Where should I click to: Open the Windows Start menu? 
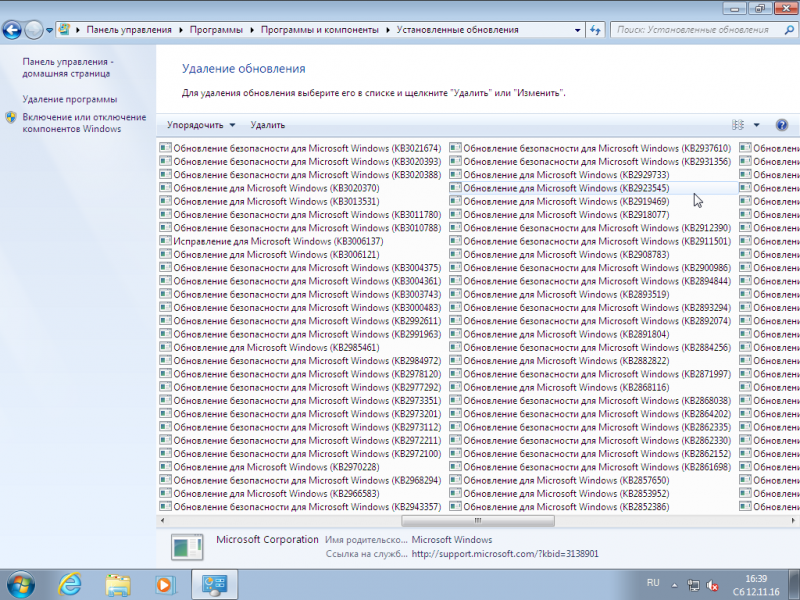(20, 585)
